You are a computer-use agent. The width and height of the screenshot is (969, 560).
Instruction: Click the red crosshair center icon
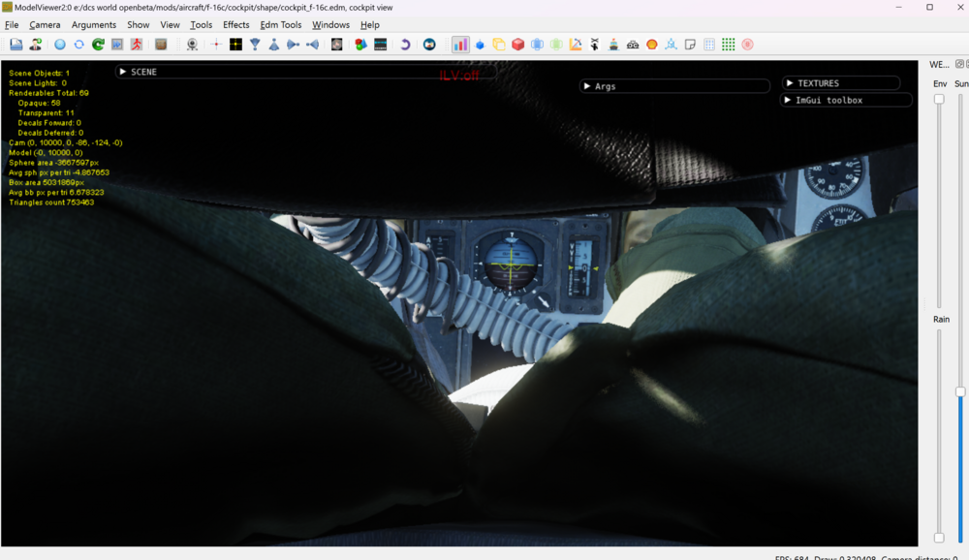click(x=216, y=45)
